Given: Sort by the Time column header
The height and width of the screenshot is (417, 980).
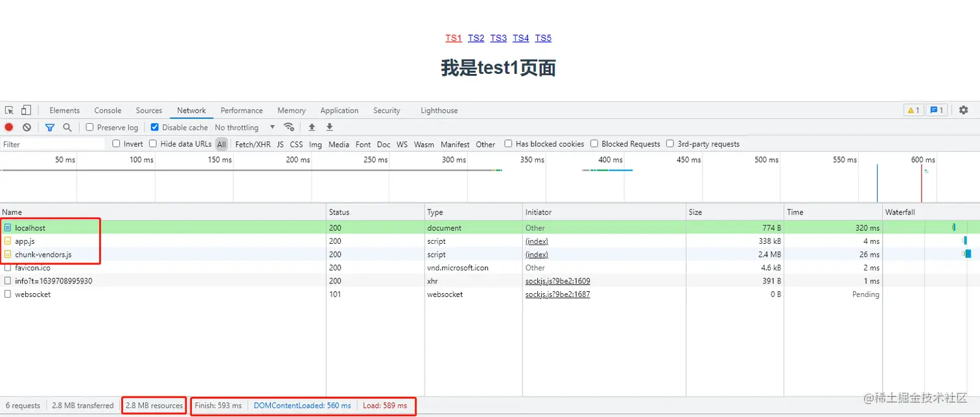Looking at the screenshot, I should tap(834, 212).
